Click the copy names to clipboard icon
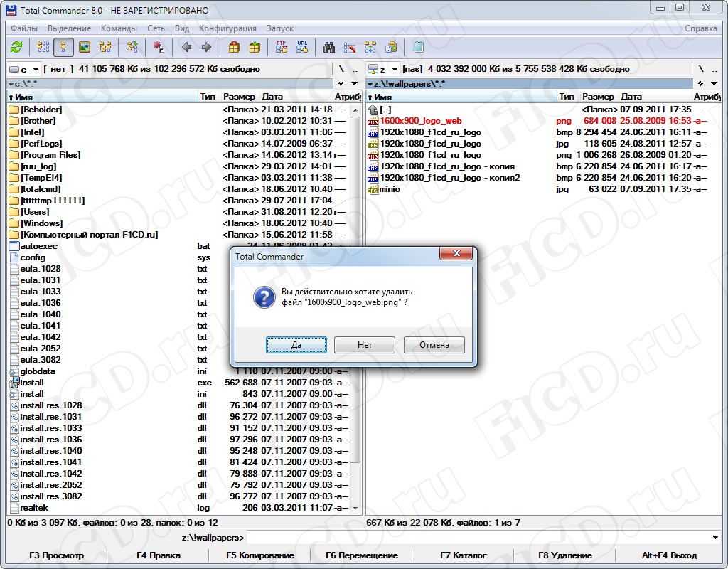 [x=391, y=47]
